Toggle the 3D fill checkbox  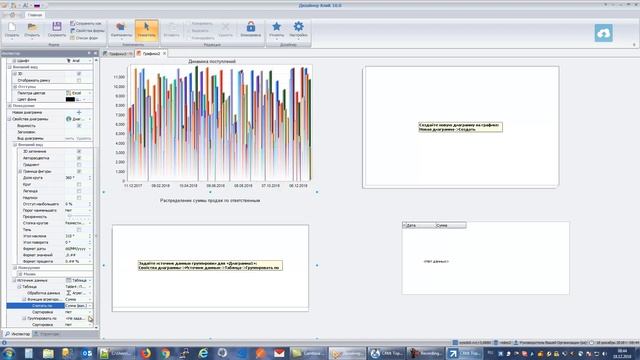click(x=79, y=151)
